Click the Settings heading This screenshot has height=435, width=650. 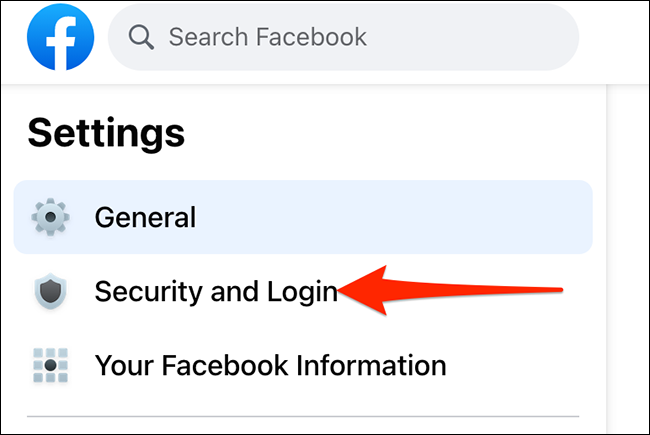click(106, 132)
